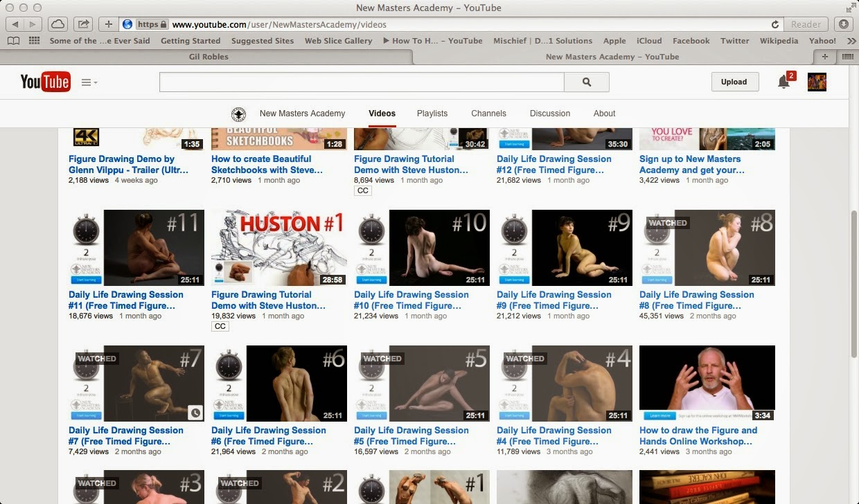Open the Downloads arrow icon

(x=843, y=24)
